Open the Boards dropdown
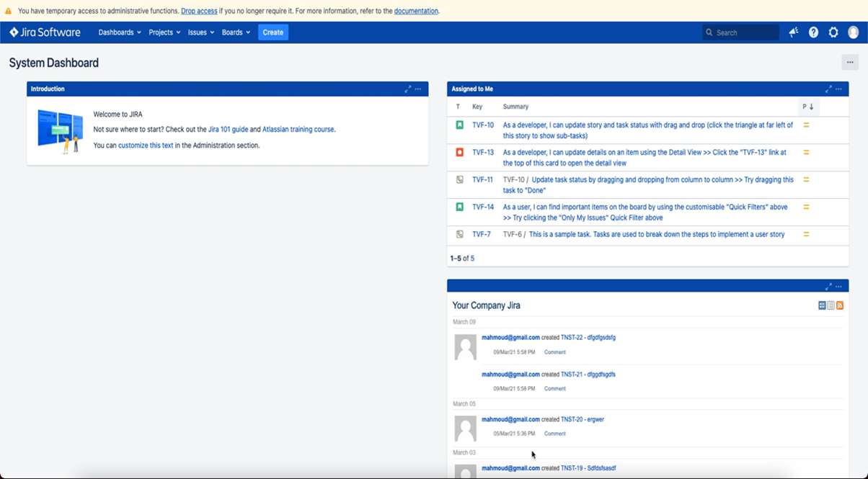The height and width of the screenshot is (479, 868). pyautogui.click(x=236, y=32)
